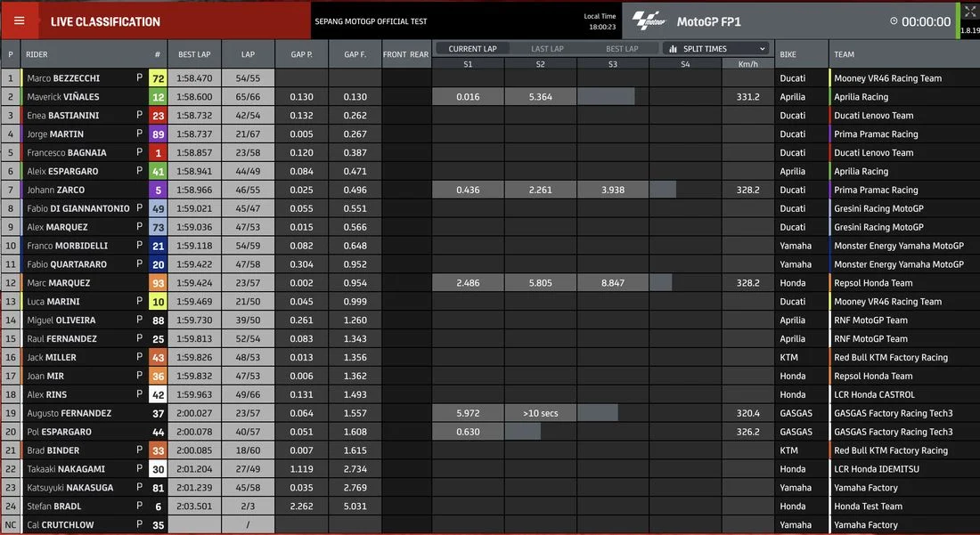Click the >10 secs split cell
Viewport: 980px width, 535px height.
tap(540, 413)
